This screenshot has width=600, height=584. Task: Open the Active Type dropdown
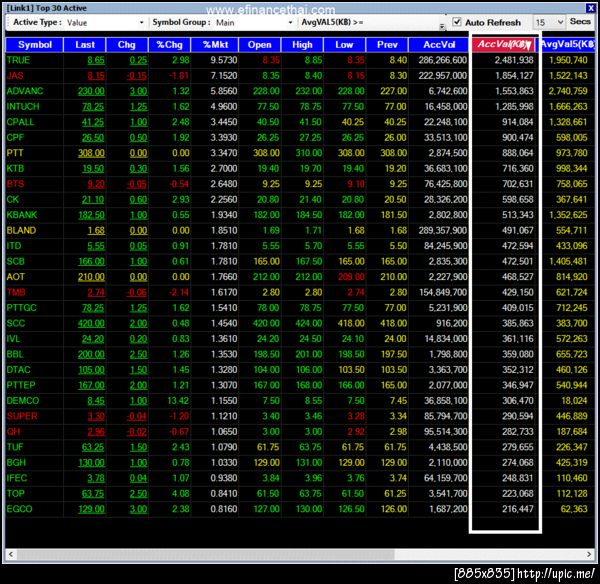point(142,23)
